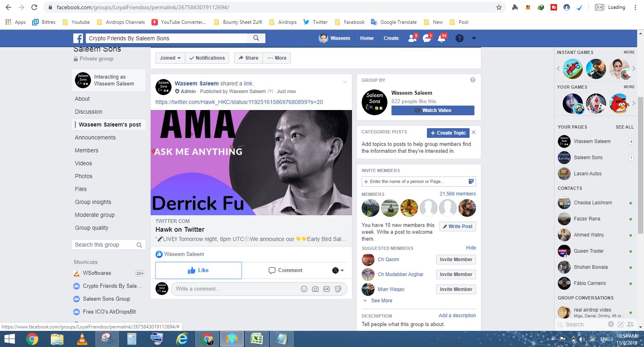
Task: Open Messenger icon in Facebook header
Action: point(427,38)
